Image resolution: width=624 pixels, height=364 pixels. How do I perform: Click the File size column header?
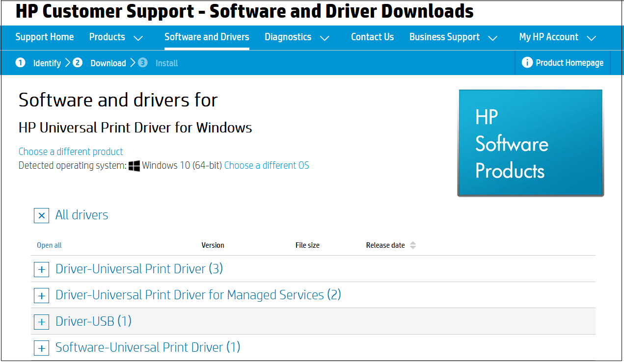tap(307, 245)
